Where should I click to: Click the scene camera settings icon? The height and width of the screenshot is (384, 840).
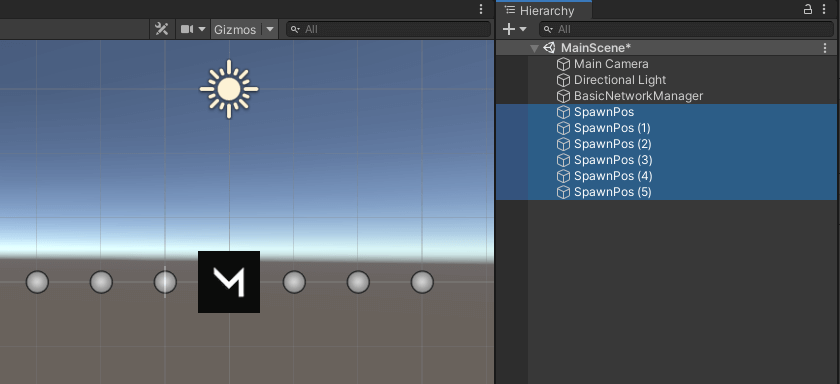(x=187, y=29)
